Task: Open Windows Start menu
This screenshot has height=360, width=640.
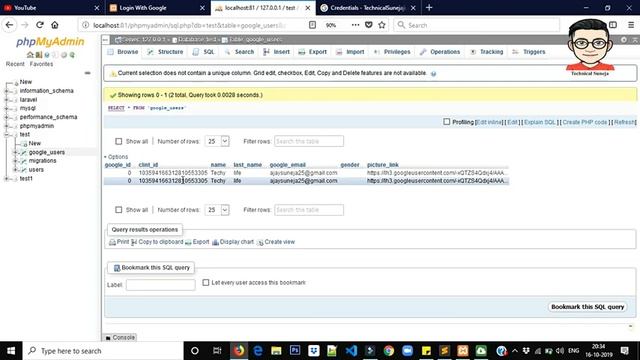Action: point(11,351)
